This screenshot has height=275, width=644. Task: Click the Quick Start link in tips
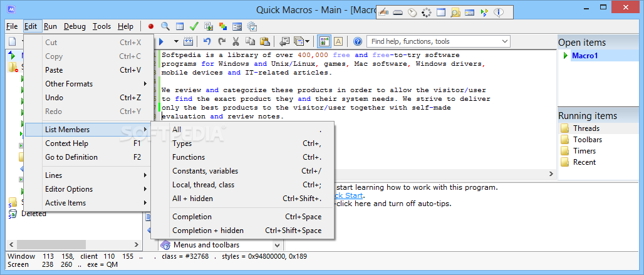[349, 195]
